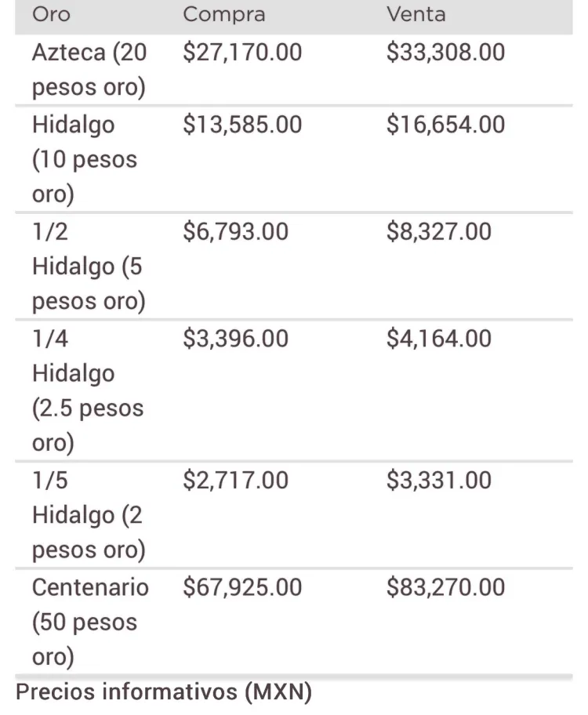
Task: Click the $8,327.00 venta value
Action: 439,231
